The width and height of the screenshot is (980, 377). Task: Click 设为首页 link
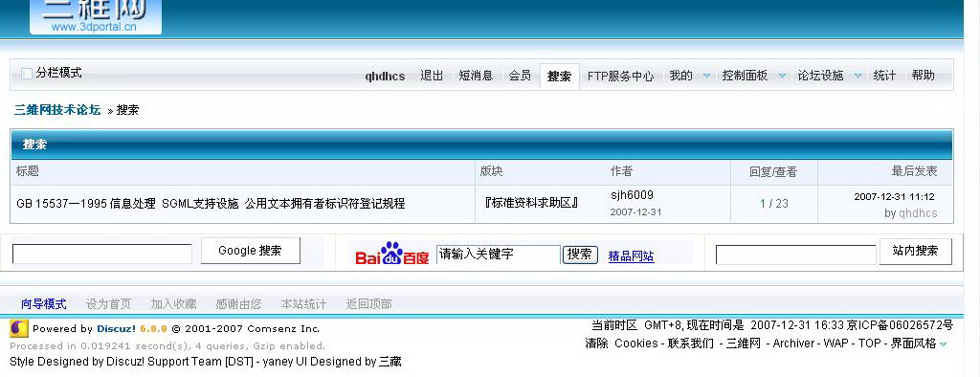[109, 304]
